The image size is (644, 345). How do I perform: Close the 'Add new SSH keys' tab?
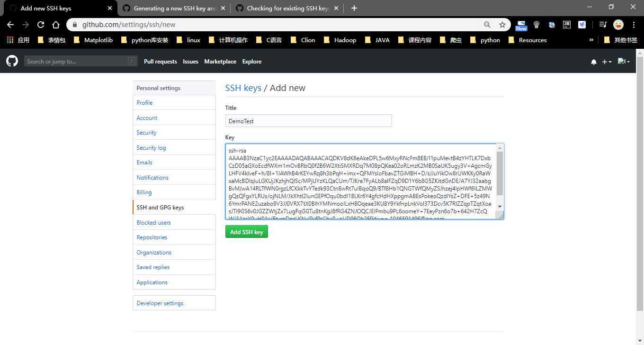(110, 8)
